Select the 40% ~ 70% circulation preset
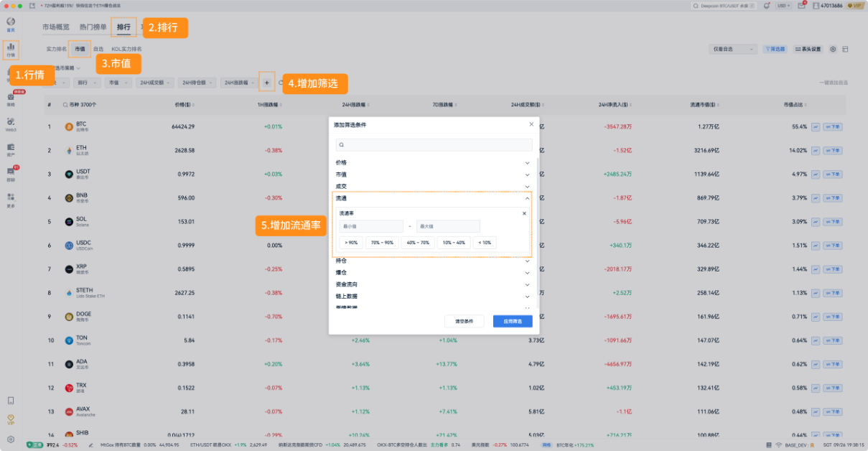This screenshot has height=451, width=868. [418, 243]
